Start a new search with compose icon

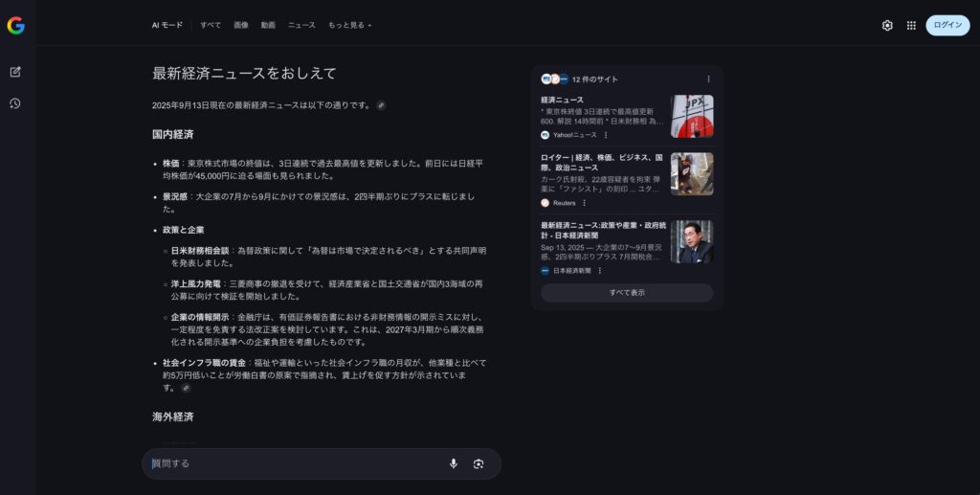(15, 72)
